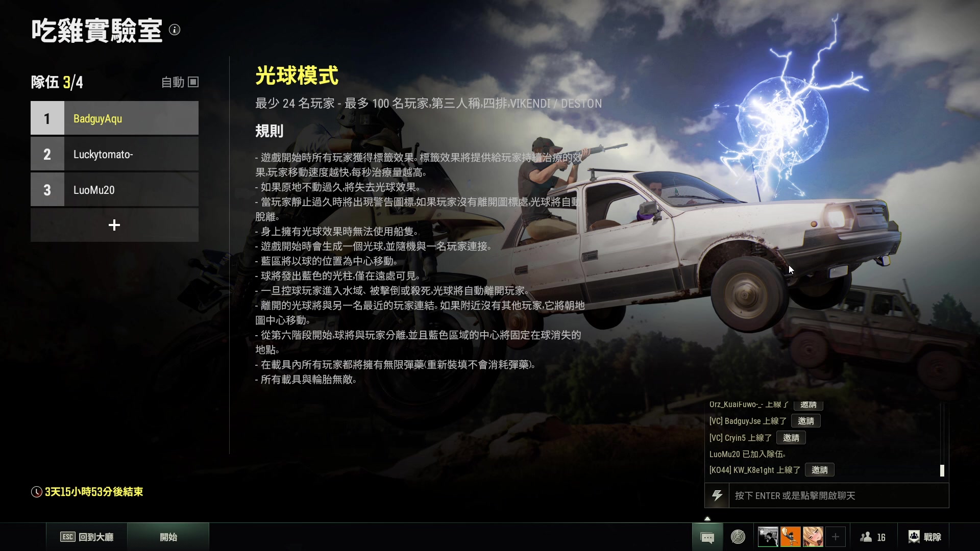Click the 3天15小時53分後結束 timer text
The image size is (980, 551).
coord(94,492)
